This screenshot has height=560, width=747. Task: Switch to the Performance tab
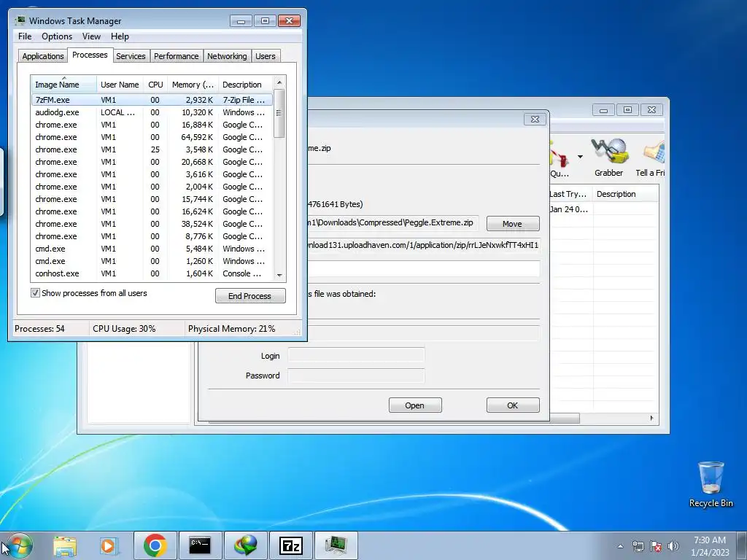(x=177, y=56)
